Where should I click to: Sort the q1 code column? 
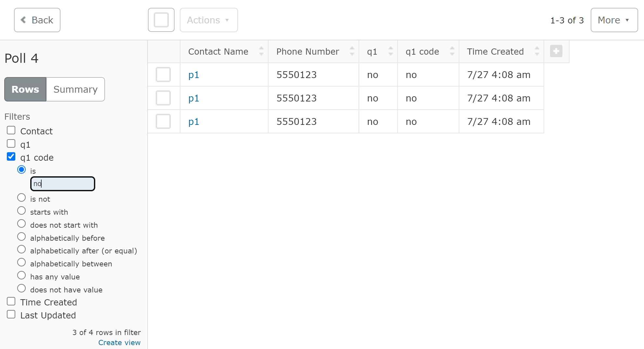(452, 51)
